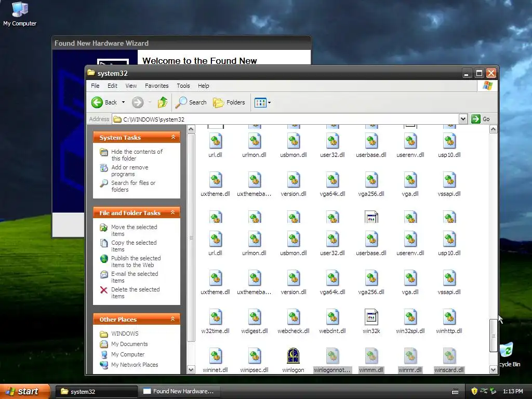Open My Computer link in Other Places

(x=128, y=354)
